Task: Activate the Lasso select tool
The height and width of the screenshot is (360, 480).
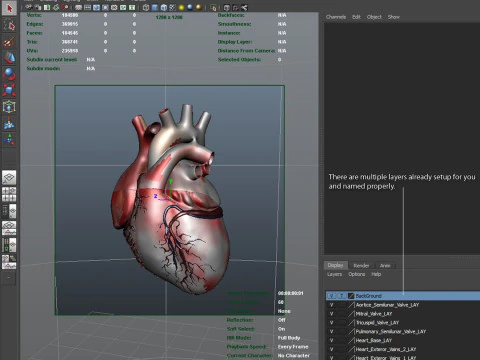Action: point(9,25)
